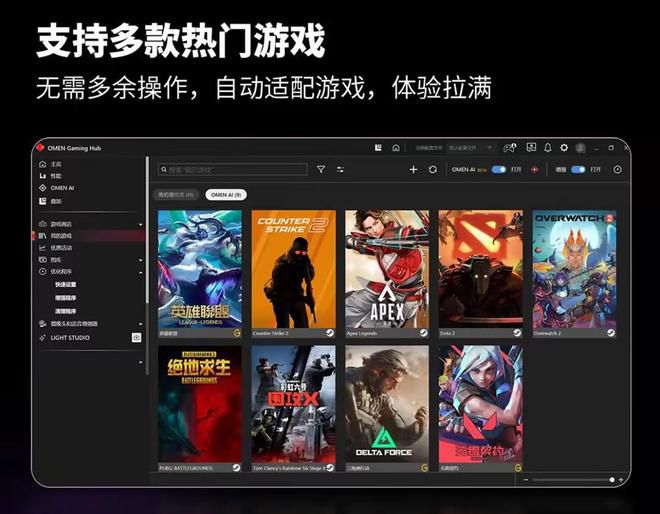This screenshot has height=514, width=660.
Task: Decrease thumbnail size with minus button
Action: pos(526,480)
